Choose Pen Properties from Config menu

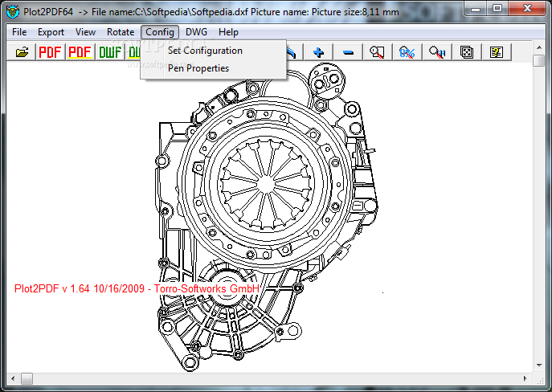tap(214, 68)
